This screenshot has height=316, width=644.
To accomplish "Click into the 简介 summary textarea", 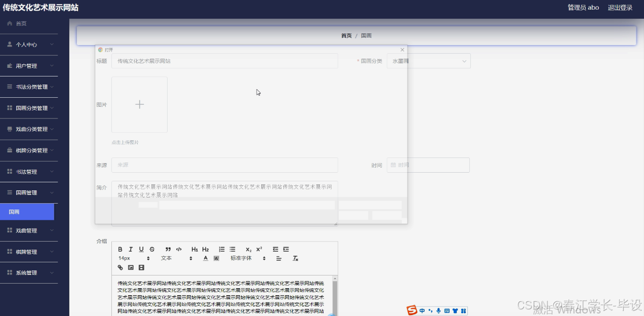I will coord(225,203).
